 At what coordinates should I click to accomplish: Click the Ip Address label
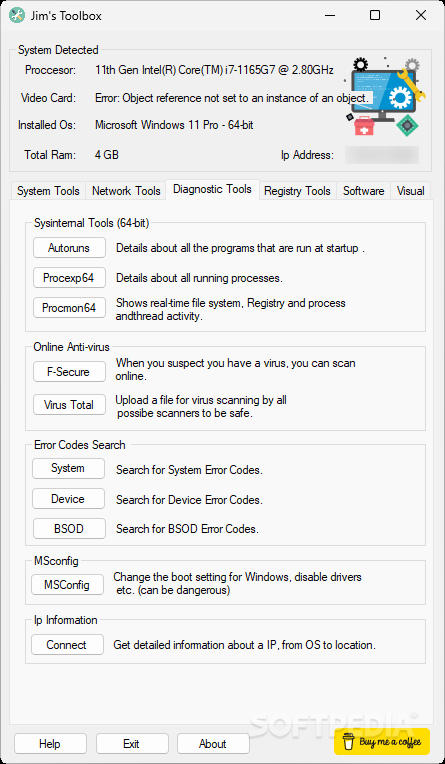coord(307,155)
